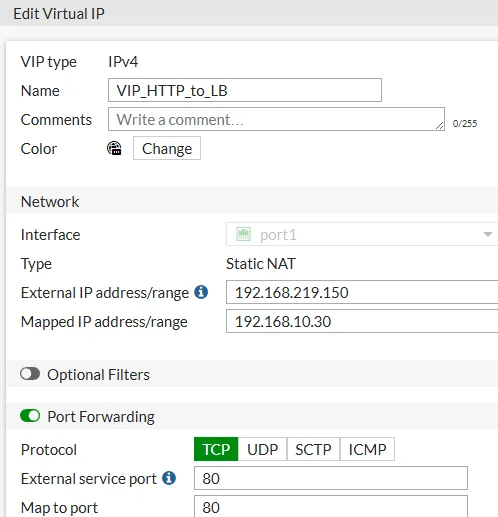Image resolution: width=498 pixels, height=517 pixels.
Task: Click the Comments text area
Action: (276, 119)
